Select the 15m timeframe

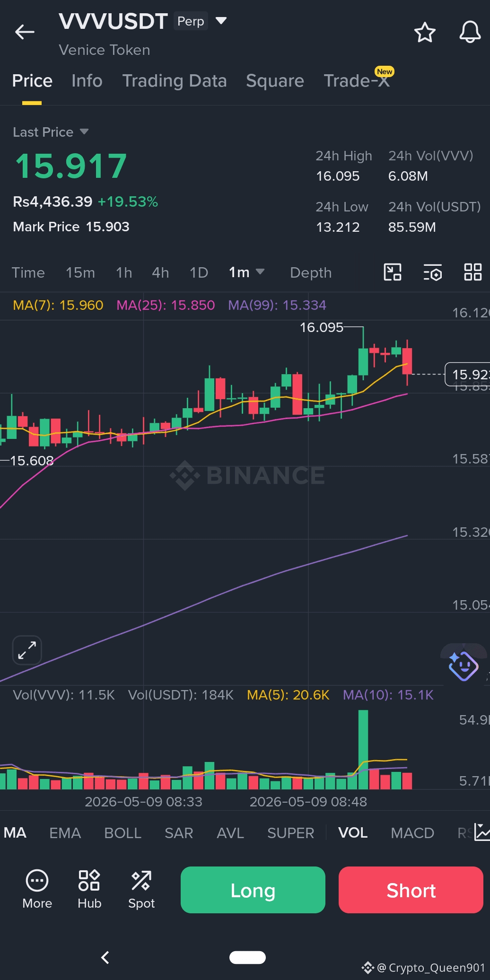80,272
